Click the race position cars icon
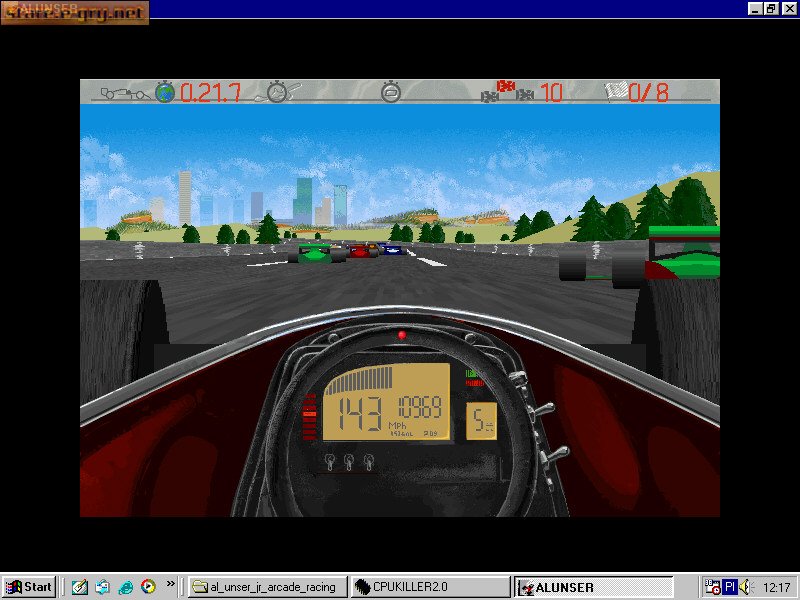Screen dimensions: 800x600 [507, 92]
